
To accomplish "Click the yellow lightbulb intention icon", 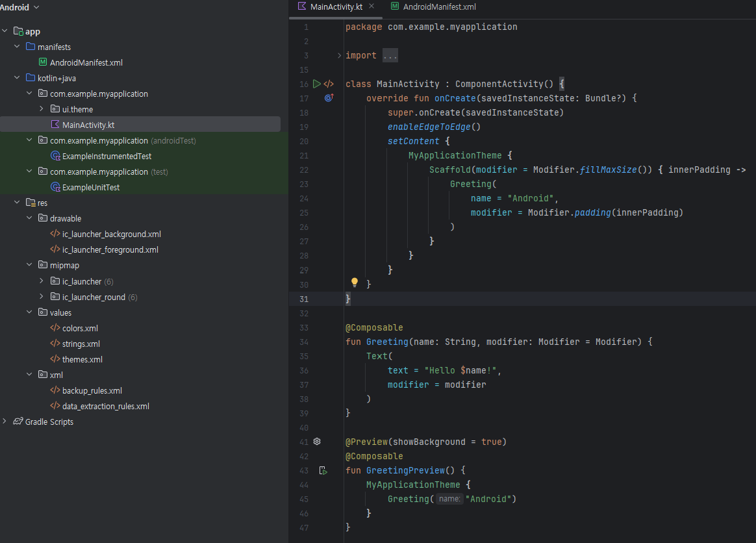I will coord(355,283).
